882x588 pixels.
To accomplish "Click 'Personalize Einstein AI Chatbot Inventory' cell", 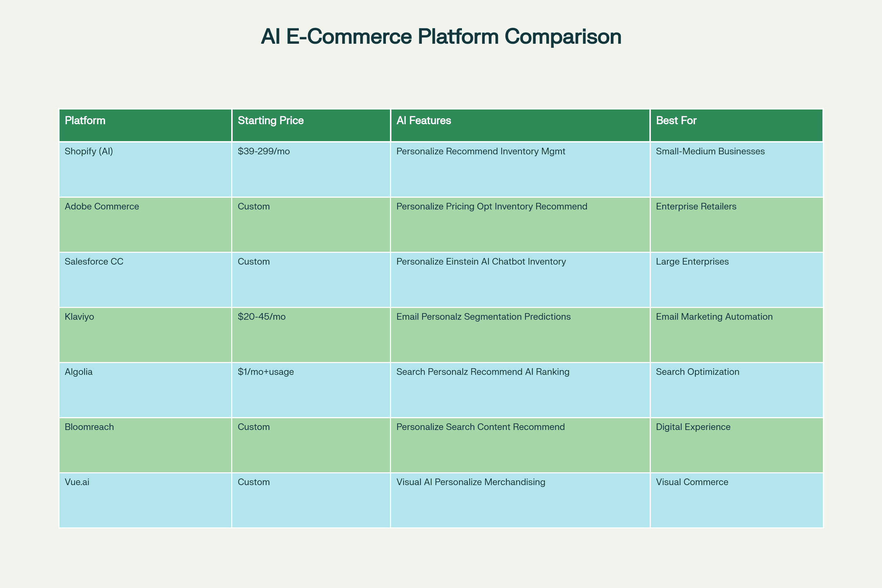I will (520, 280).
